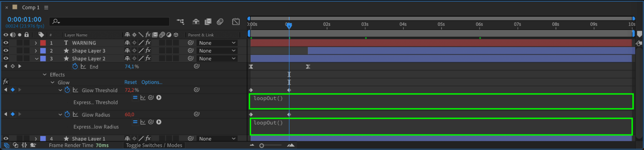Reset the Glow effect

click(130, 82)
